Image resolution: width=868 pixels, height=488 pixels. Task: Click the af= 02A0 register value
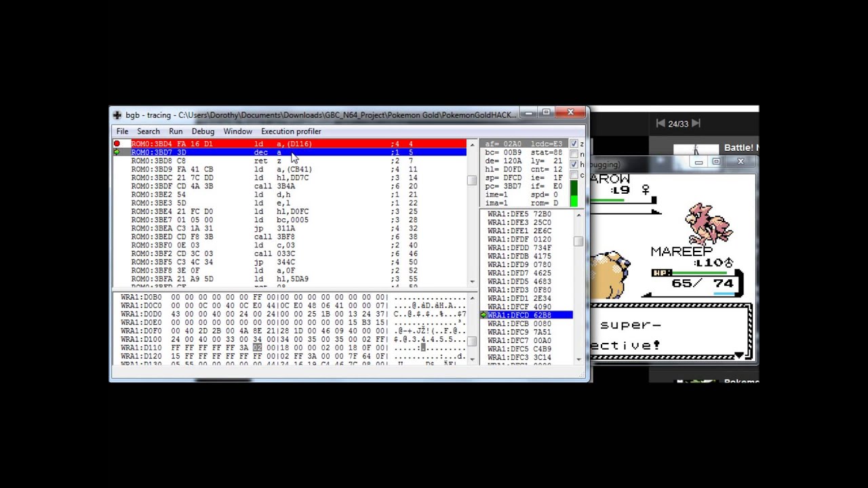(503, 144)
